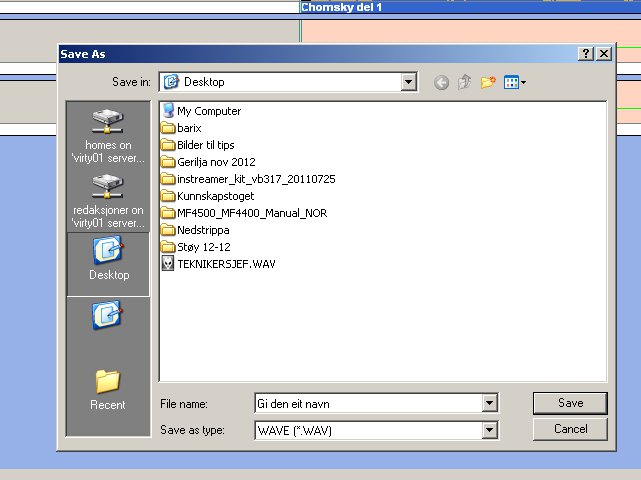Viewport: 641px width, 480px height.
Task: Open homes on virty01 server location
Action: click(108, 136)
